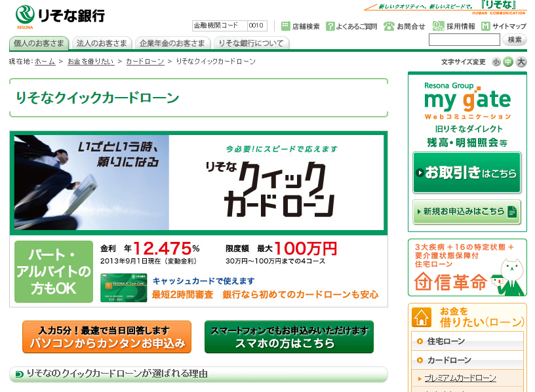Click the 団信革命 cat banner
The height and width of the screenshot is (392, 535).
467,268
